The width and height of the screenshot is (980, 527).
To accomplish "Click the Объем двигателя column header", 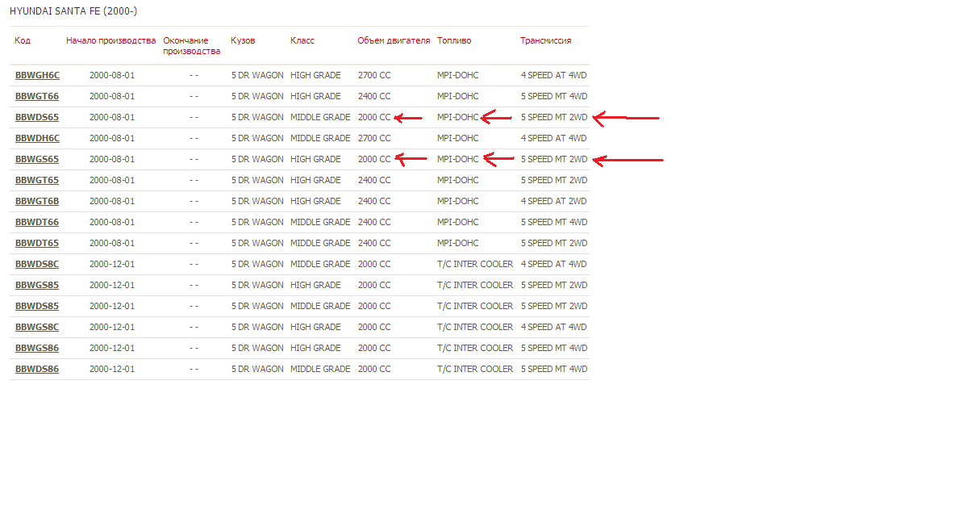I will pos(394,40).
